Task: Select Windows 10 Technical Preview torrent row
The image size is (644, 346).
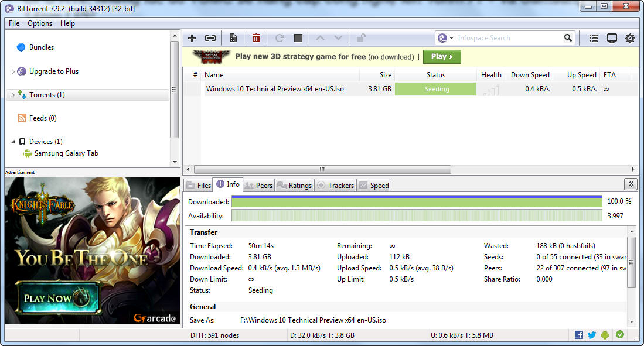Action: (282, 89)
